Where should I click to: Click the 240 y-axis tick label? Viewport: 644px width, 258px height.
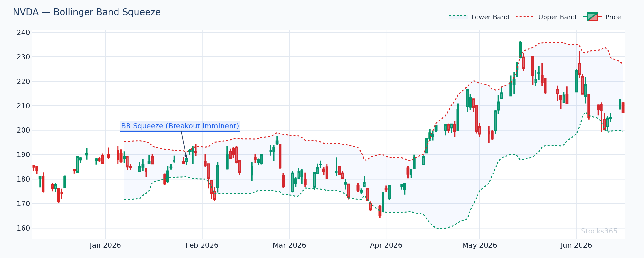pos(24,33)
